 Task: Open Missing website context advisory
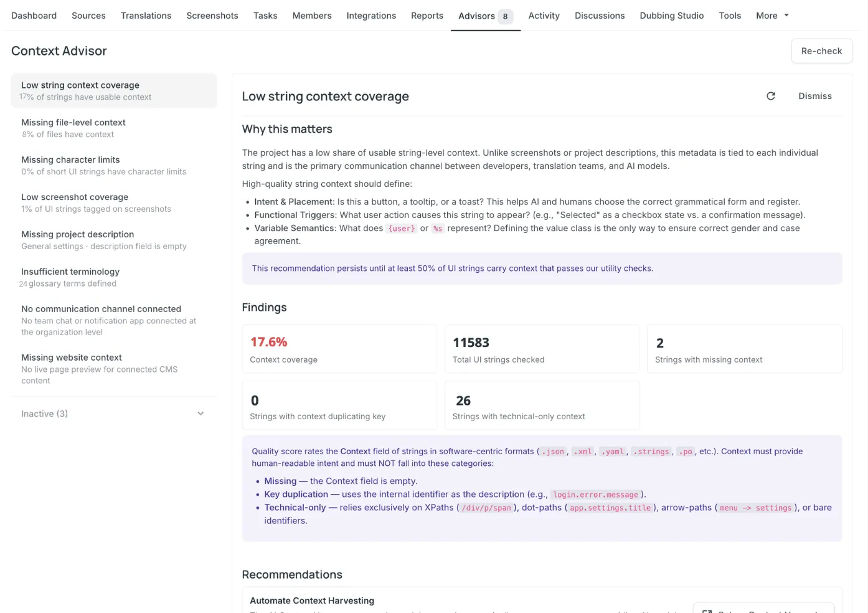coord(114,369)
